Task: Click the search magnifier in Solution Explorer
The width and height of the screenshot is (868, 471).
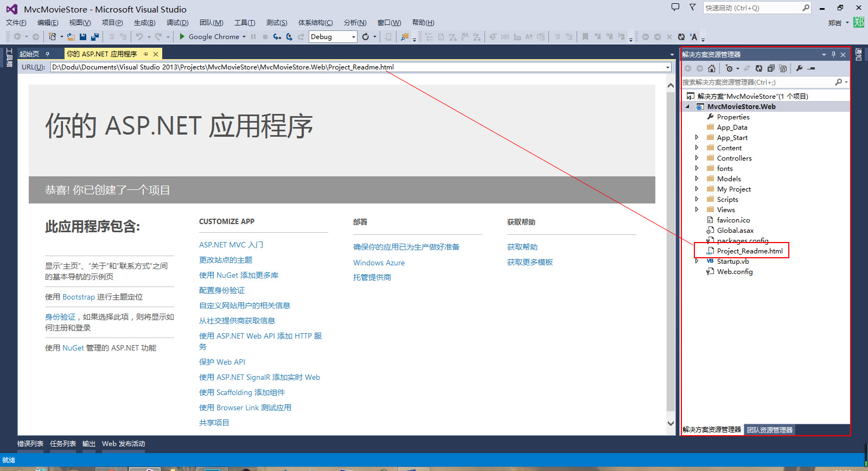Action: coord(839,82)
